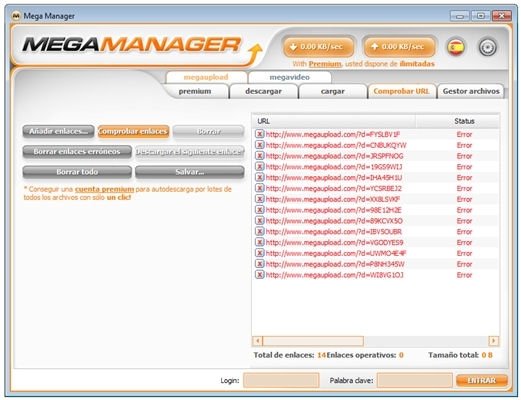This screenshot has height=400, width=521.
Task: Click the horizontal scrollbar right arrow
Action: point(493,341)
